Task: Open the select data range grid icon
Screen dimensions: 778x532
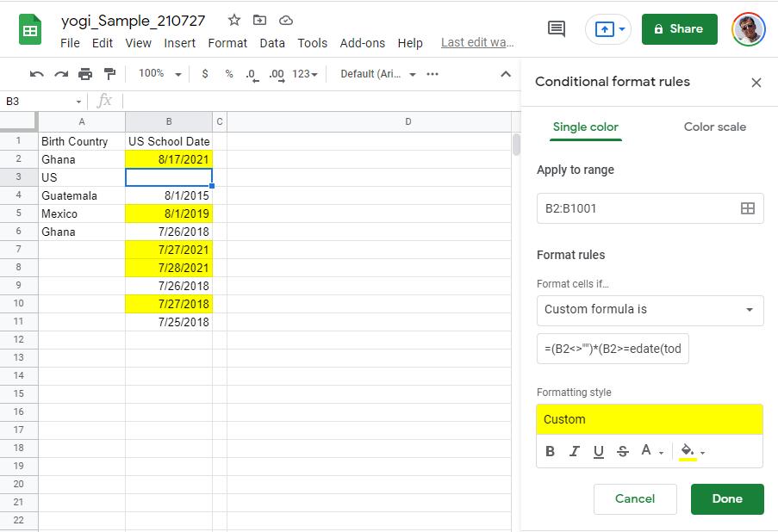Action: pyautogui.click(x=746, y=207)
